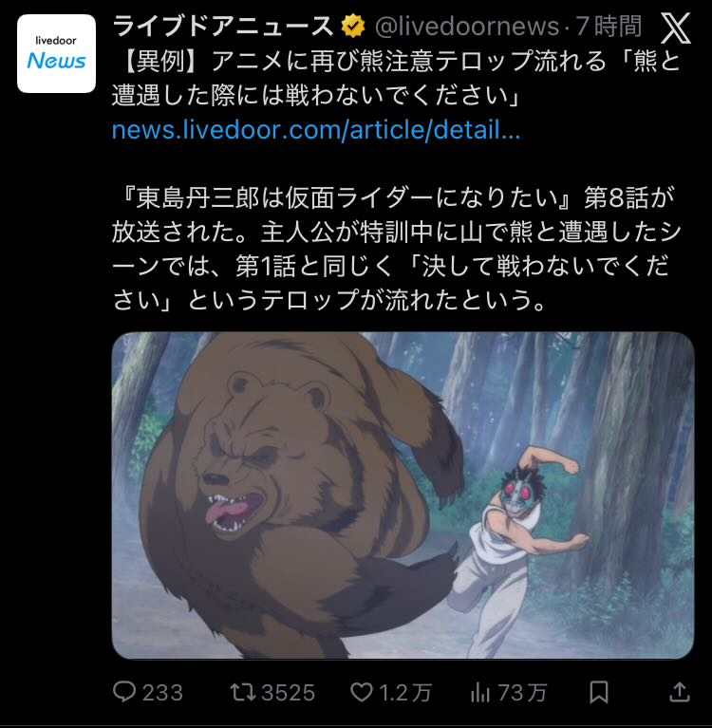Image resolution: width=712 pixels, height=728 pixels.
Task: Open the news.livedoor.com article link
Action: 316,130
